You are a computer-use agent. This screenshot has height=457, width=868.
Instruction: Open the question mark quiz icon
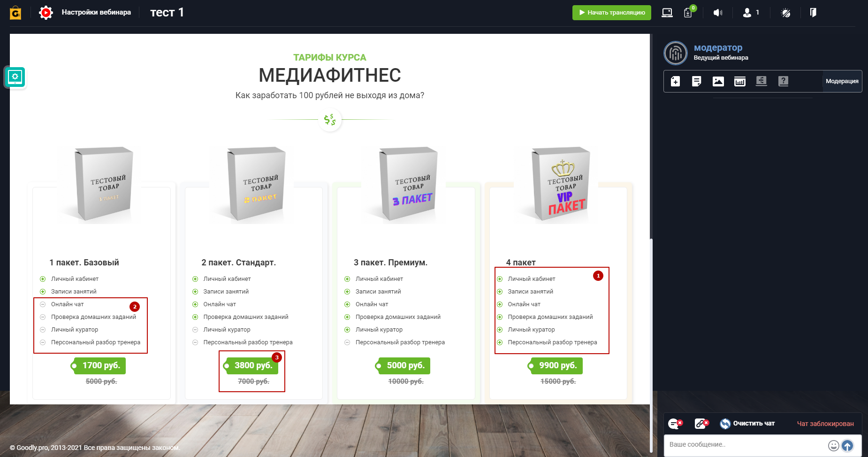pos(783,81)
